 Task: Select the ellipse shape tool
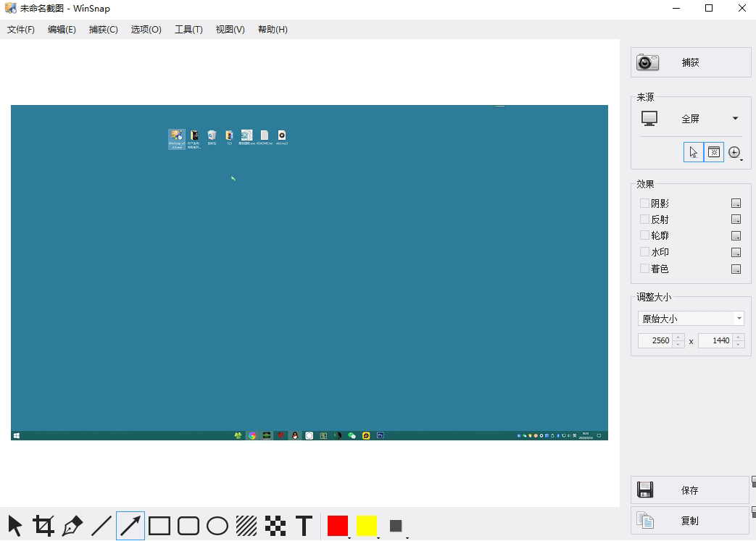(x=217, y=525)
